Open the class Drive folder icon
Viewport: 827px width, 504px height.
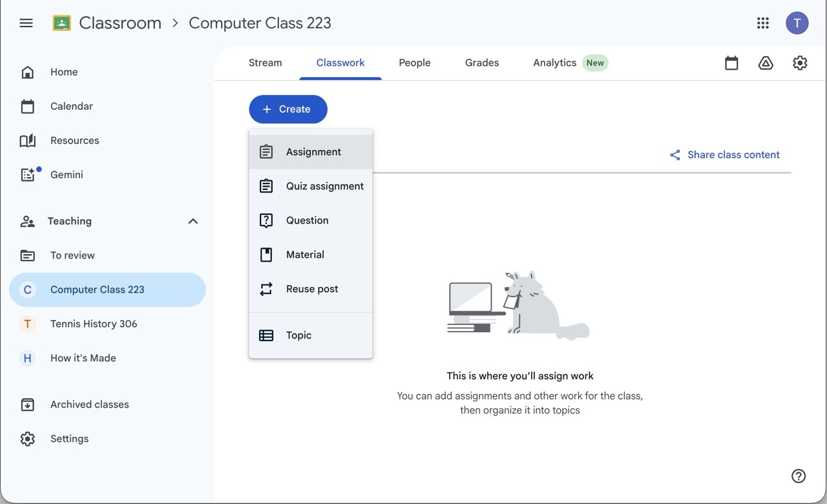click(766, 63)
